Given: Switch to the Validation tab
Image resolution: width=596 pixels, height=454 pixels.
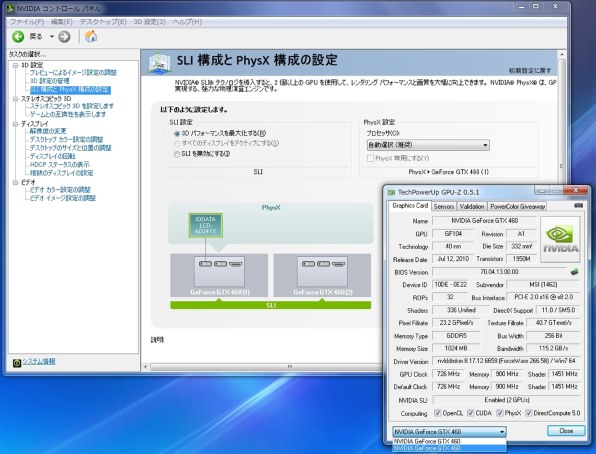Looking at the screenshot, I should pyautogui.click(x=471, y=206).
